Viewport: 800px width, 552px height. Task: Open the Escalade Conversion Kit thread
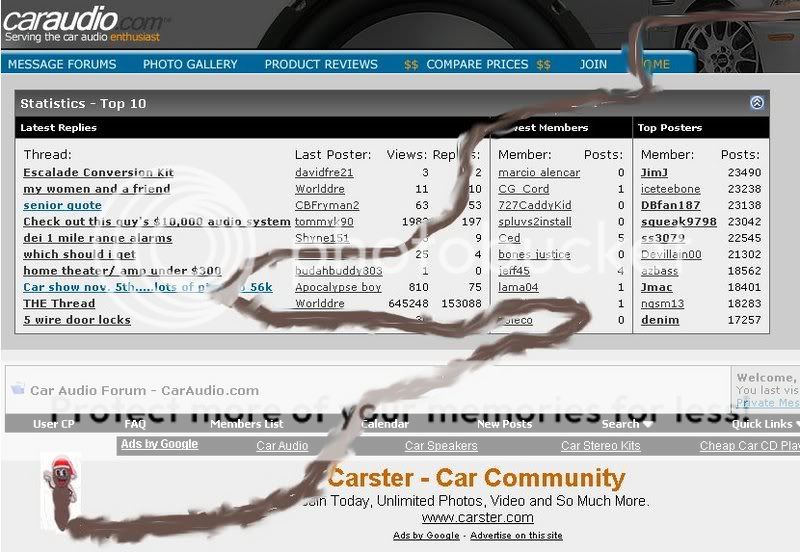click(98, 172)
